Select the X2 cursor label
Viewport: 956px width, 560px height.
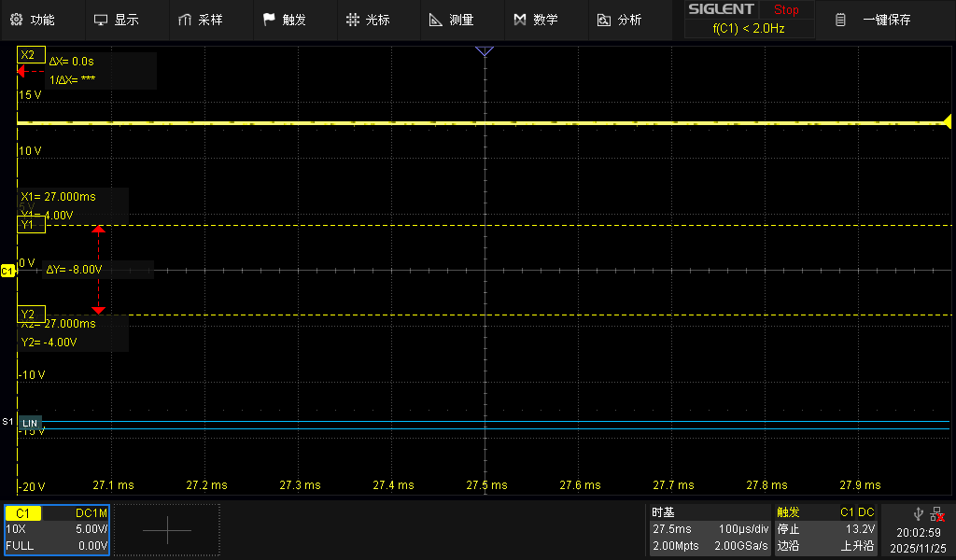[x=31, y=55]
